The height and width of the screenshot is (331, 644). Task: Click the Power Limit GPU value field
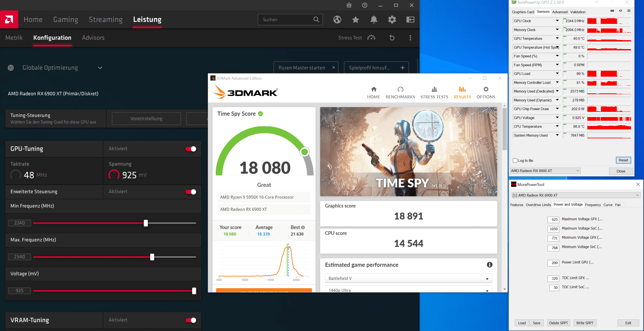(553, 263)
